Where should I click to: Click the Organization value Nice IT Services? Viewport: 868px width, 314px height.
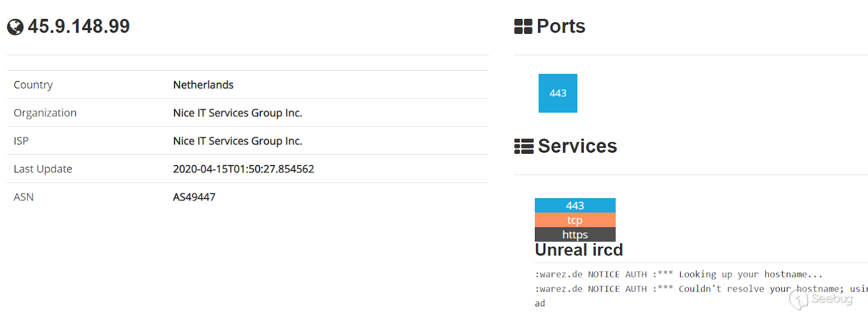237,113
